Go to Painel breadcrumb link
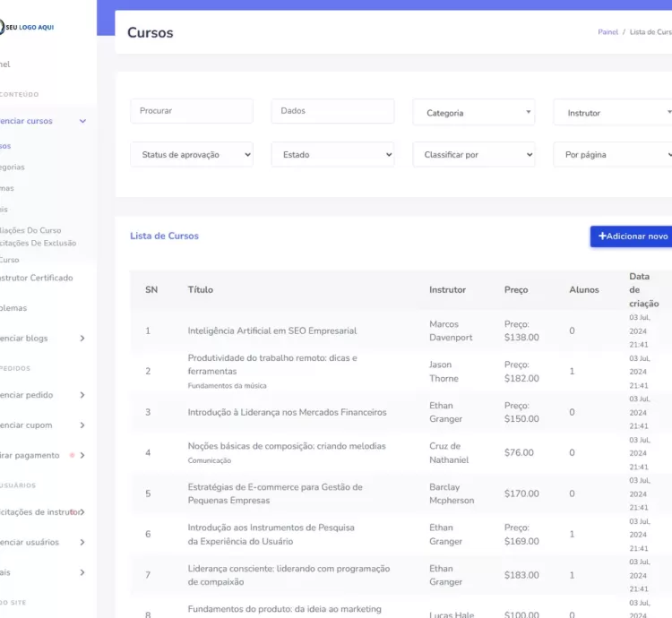 (607, 32)
